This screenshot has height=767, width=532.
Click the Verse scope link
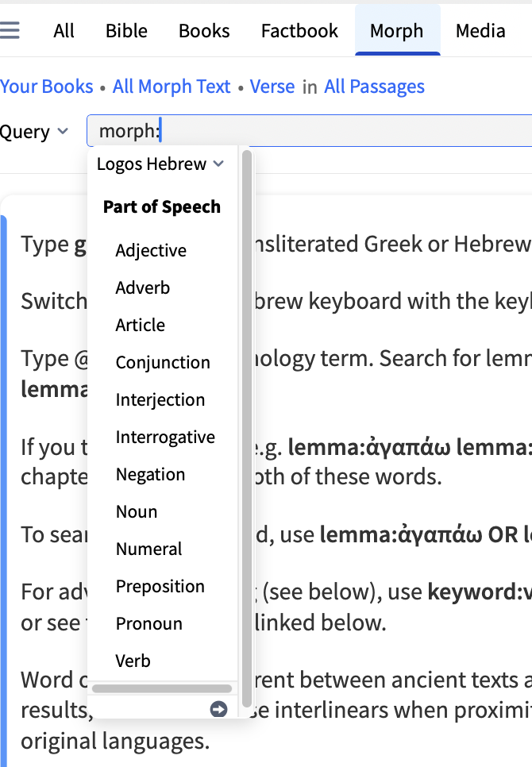pyautogui.click(x=272, y=87)
